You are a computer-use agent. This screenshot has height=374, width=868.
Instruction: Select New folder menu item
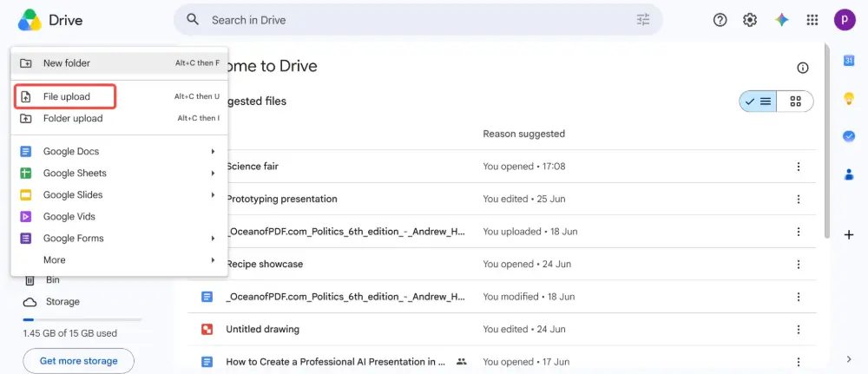click(x=119, y=63)
